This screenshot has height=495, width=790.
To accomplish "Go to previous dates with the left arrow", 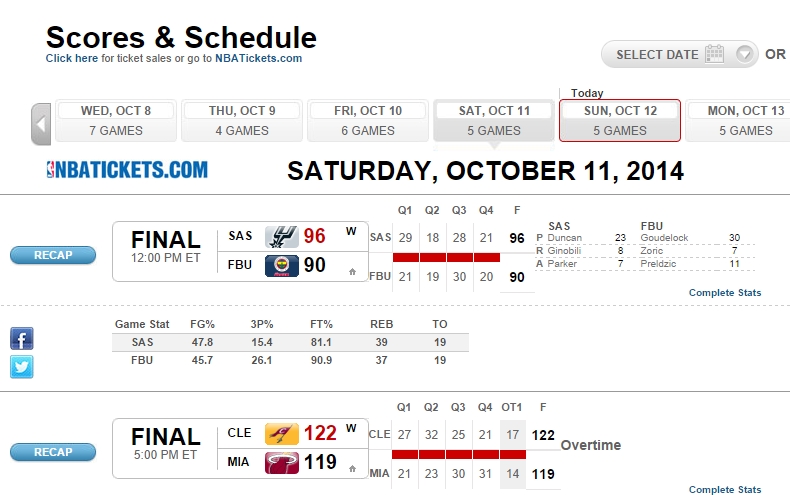I will tap(41, 124).
